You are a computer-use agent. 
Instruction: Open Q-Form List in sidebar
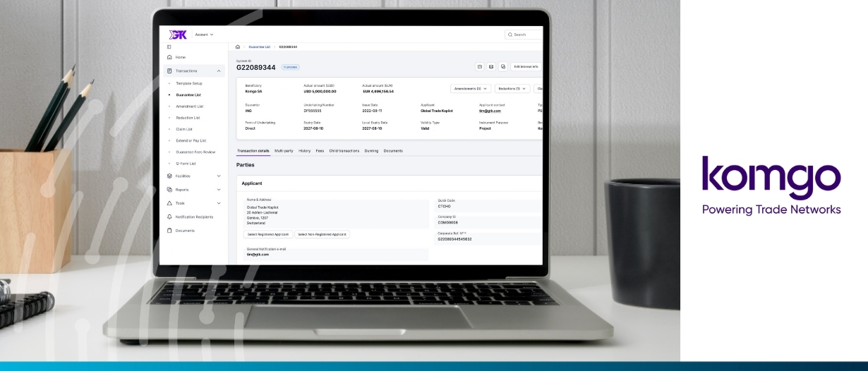[x=186, y=163]
